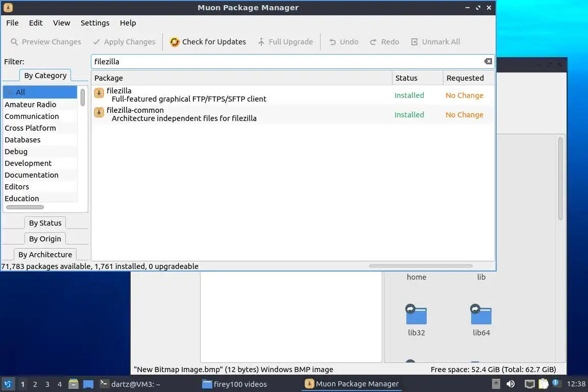Screen dimensions: 588x392
Task: Click the Apply Changes checkmark icon
Action: (96, 42)
